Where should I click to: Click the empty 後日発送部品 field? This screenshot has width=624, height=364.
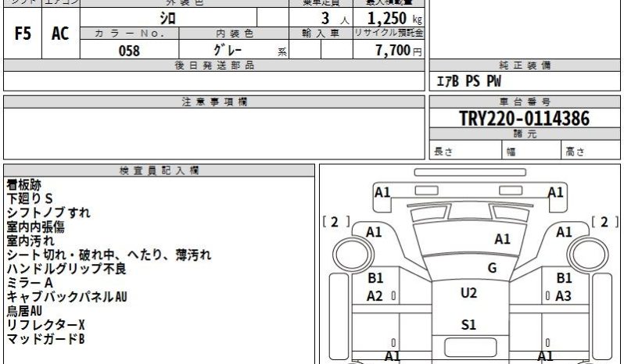tap(214, 81)
